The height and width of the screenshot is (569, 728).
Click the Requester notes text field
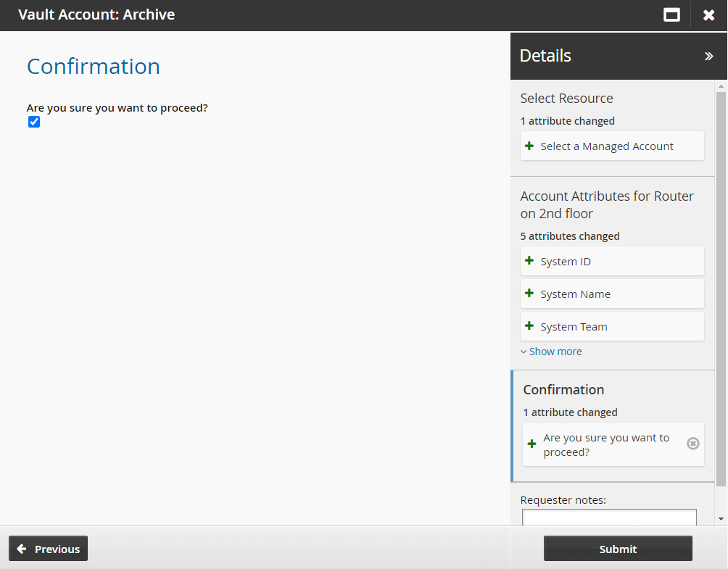[x=609, y=517]
